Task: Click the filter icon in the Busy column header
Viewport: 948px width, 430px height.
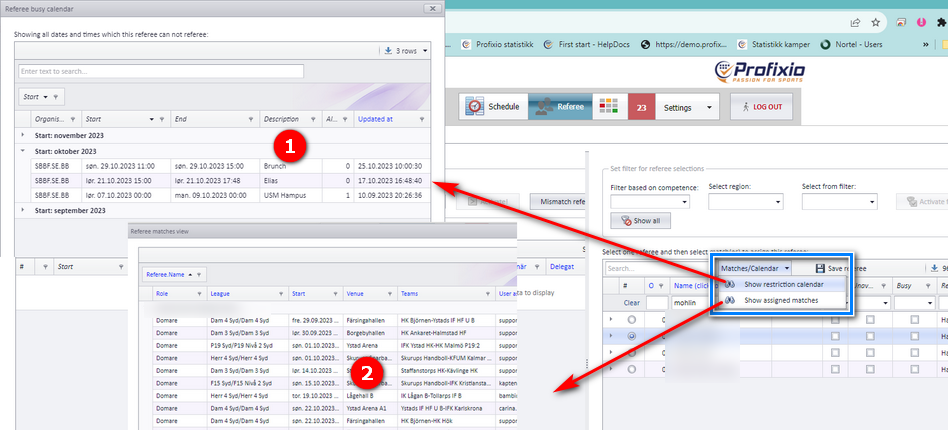Action: click(926, 285)
